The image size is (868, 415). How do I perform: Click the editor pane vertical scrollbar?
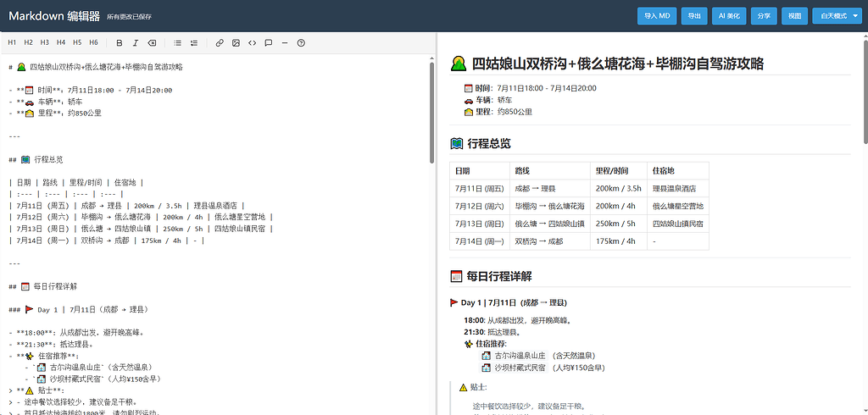pos(432,111)
